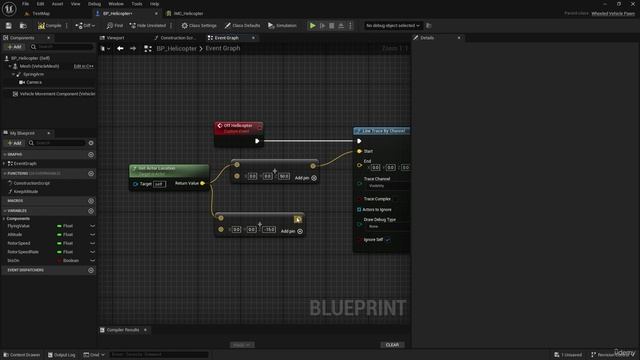The image size is (640, 360).
Task: Open the Diff dropdown
Action: 85,26
